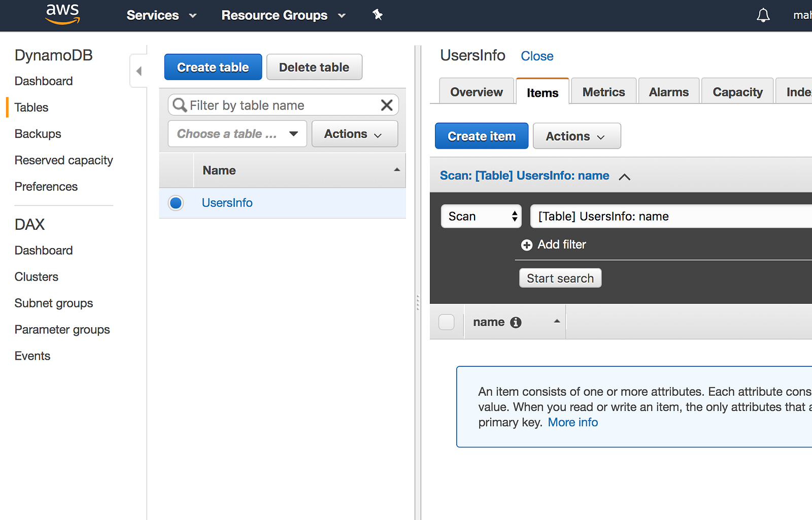Open Backups in the sidebar
Screen dimensions: 812x520
[38, 134]
